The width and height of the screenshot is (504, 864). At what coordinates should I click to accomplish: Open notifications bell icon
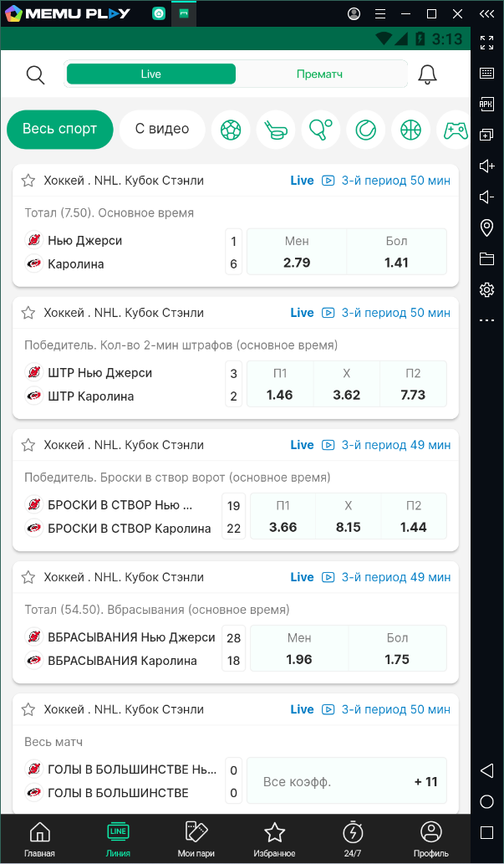click(x=428, y=74)
